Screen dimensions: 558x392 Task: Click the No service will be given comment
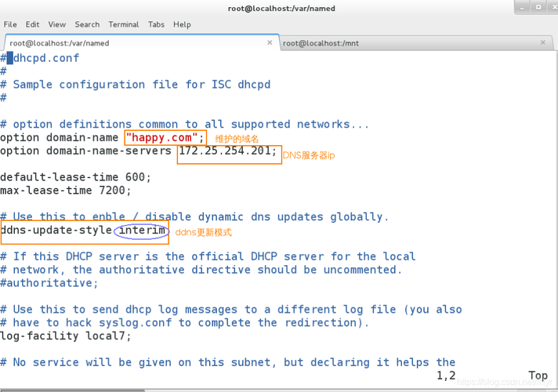tap(228, 362)
